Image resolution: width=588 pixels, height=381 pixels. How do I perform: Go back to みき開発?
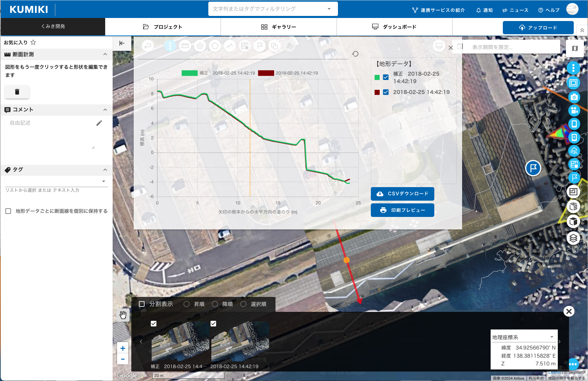[x=53, y=26]
